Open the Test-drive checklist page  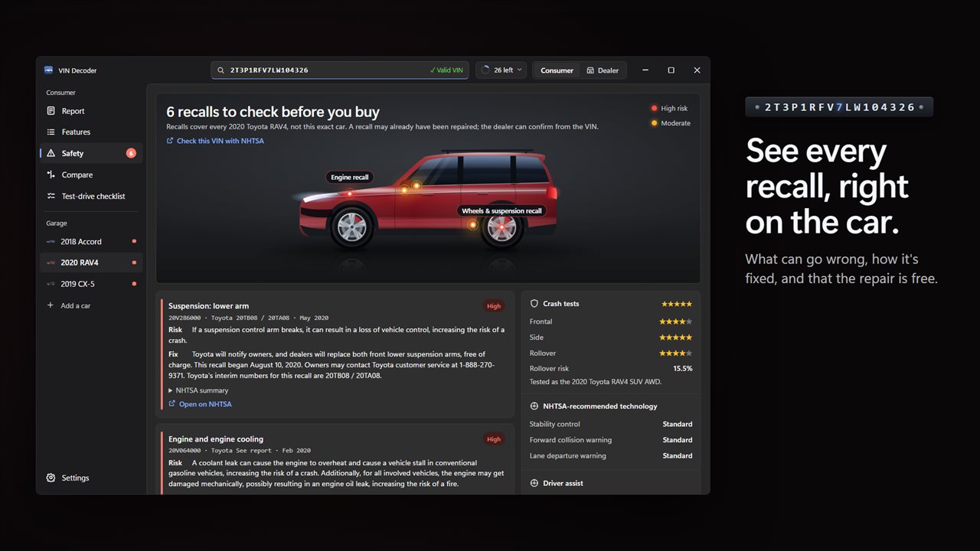91,196
